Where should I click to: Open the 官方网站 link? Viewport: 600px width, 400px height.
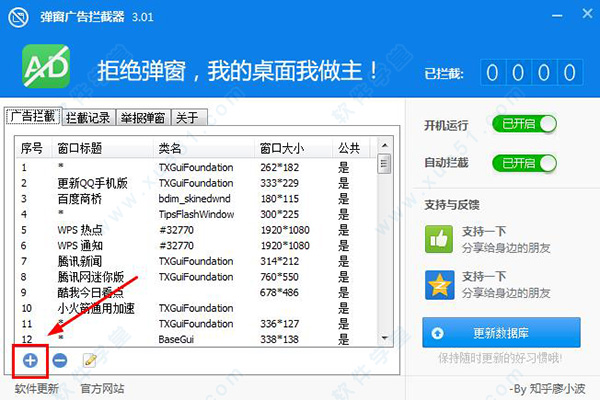102,389
